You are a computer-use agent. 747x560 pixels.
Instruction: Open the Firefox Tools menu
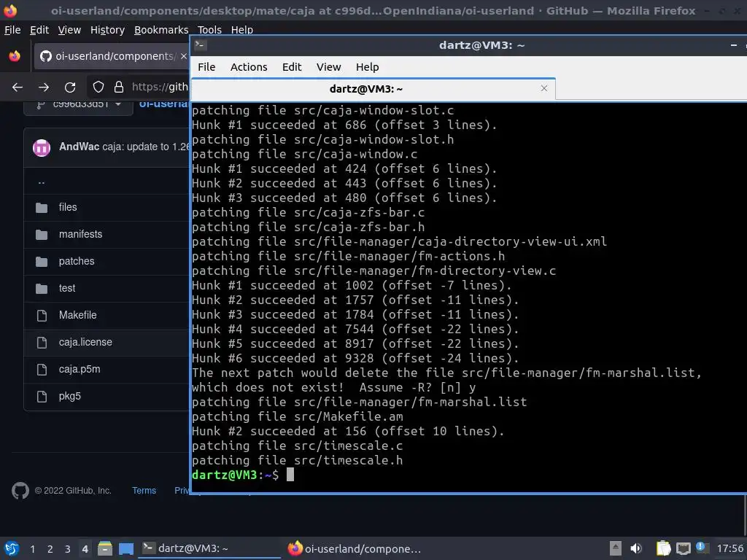(x=209, y=30)
